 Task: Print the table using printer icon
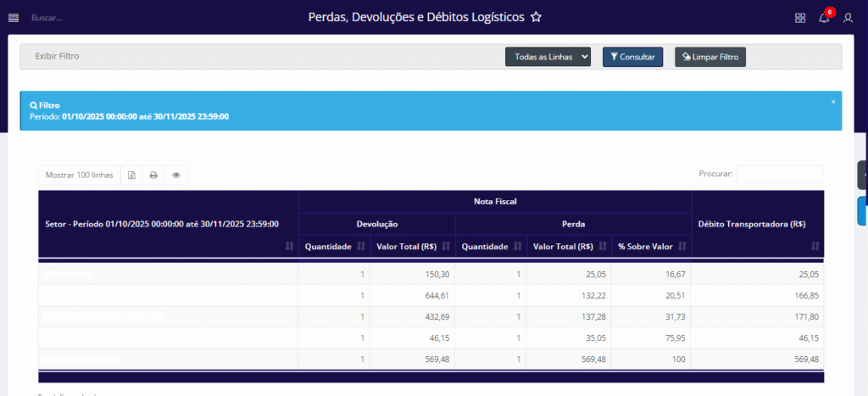point(153,176)
